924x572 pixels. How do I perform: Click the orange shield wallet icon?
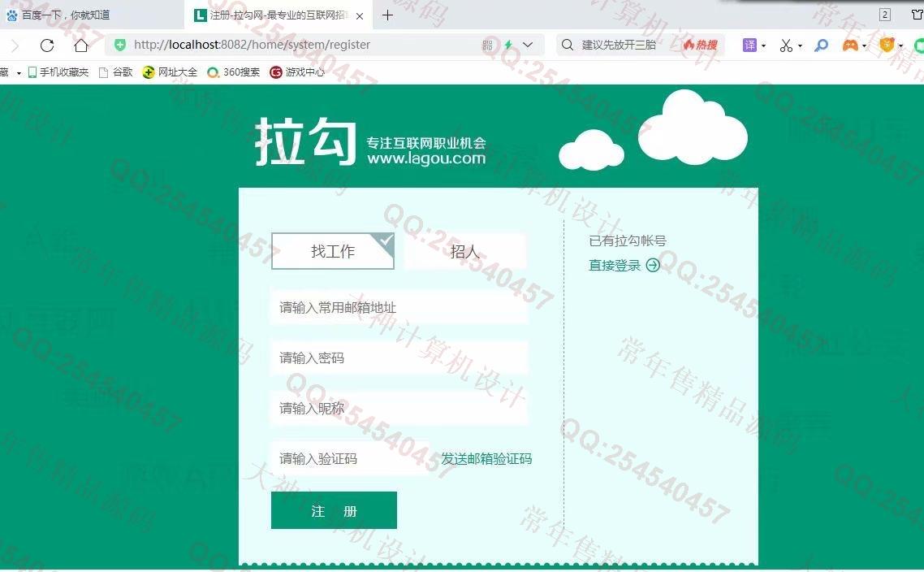point(887,45)
